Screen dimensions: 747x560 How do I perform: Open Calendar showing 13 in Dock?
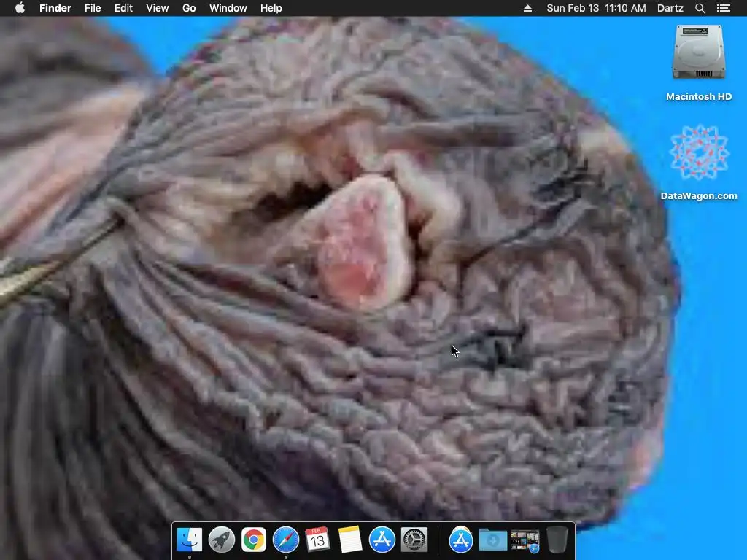coord(318,540)
